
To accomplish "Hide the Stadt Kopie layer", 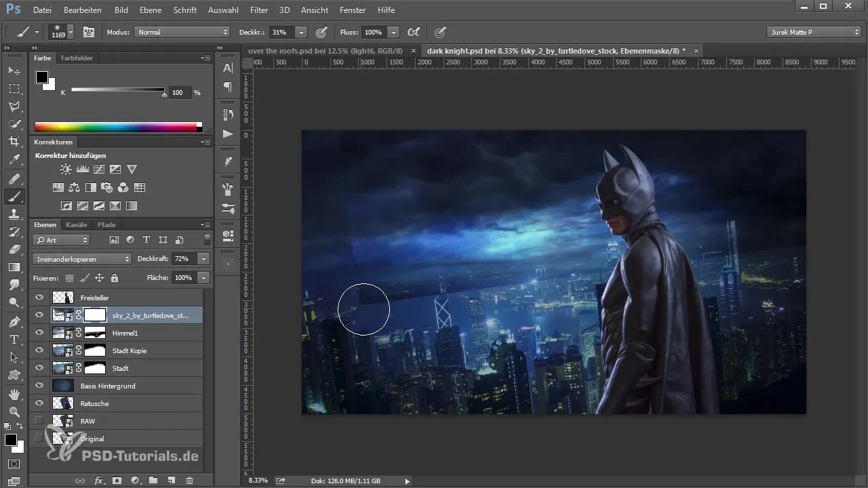I will (x=39, y=350).
